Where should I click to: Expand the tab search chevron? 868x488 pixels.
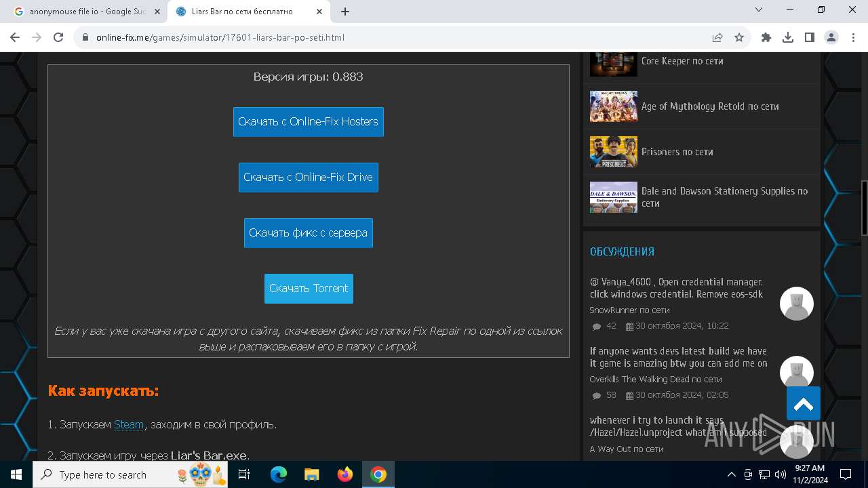coord(759,9)
